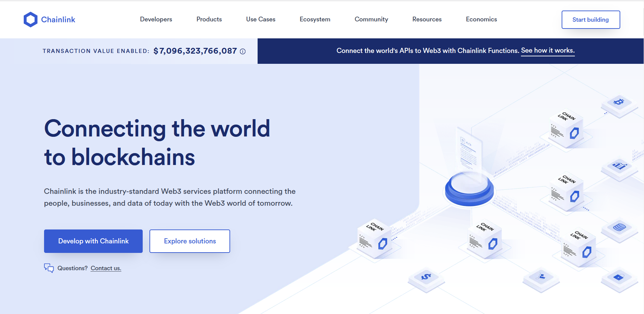Screen dimensions: 644x314
Task: Click the info icon beside transaction value
Action: (x=243, y=51)
